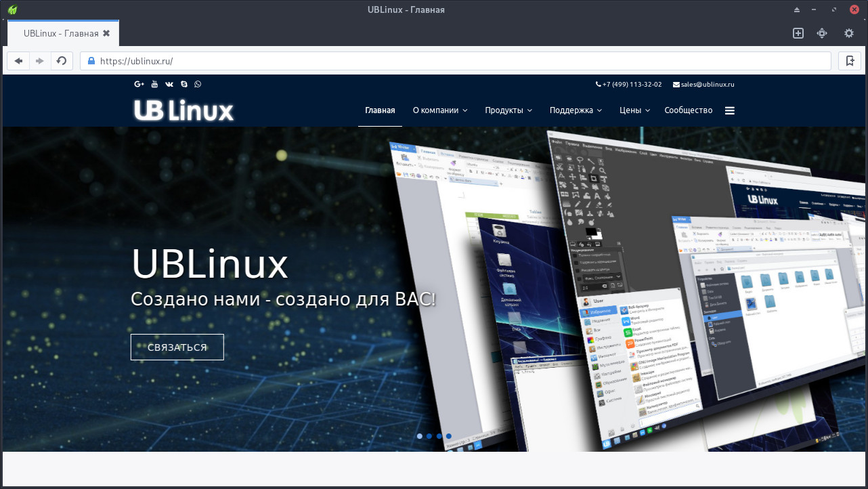868x489 pixels.
Task: Open the Google+ social icon
Action: pos(139,84)
